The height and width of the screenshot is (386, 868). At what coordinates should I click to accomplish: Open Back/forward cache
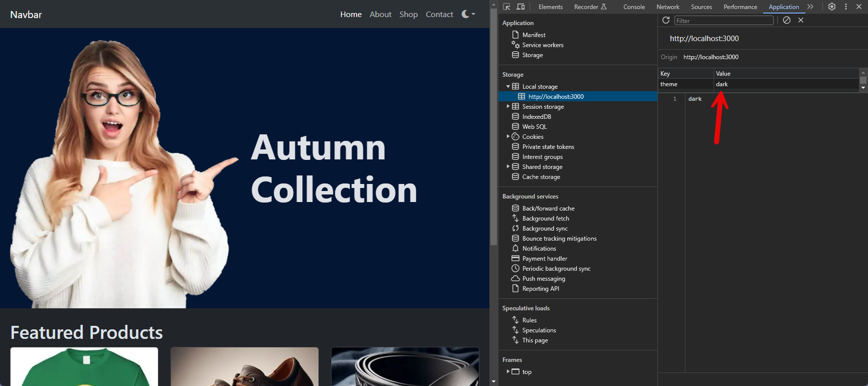548,209
